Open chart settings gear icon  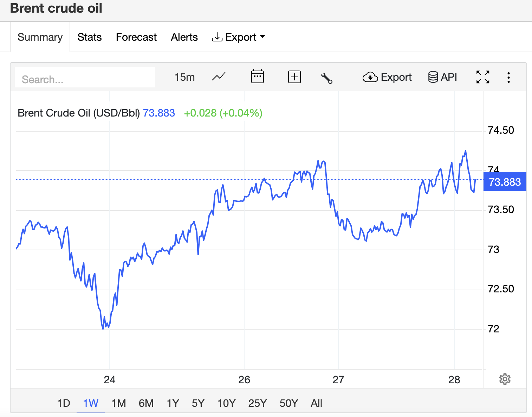505,379
